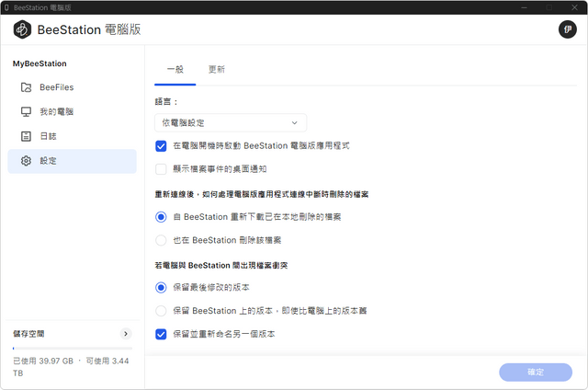Click the chevron arrow in language dropdown
The height and width of the screenshot is (390, 588).
coord(294,122)
